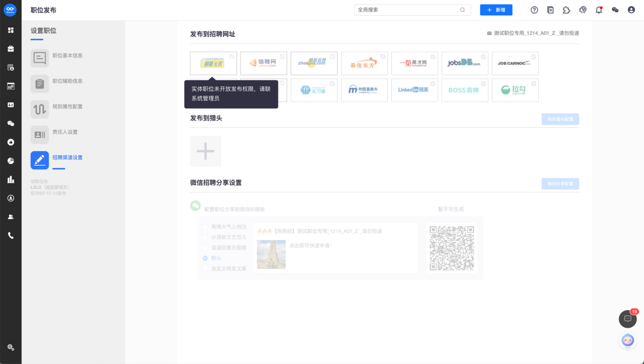Select the 默认 template radio
This screenshot has width=644, height=364.
point(205,258)
